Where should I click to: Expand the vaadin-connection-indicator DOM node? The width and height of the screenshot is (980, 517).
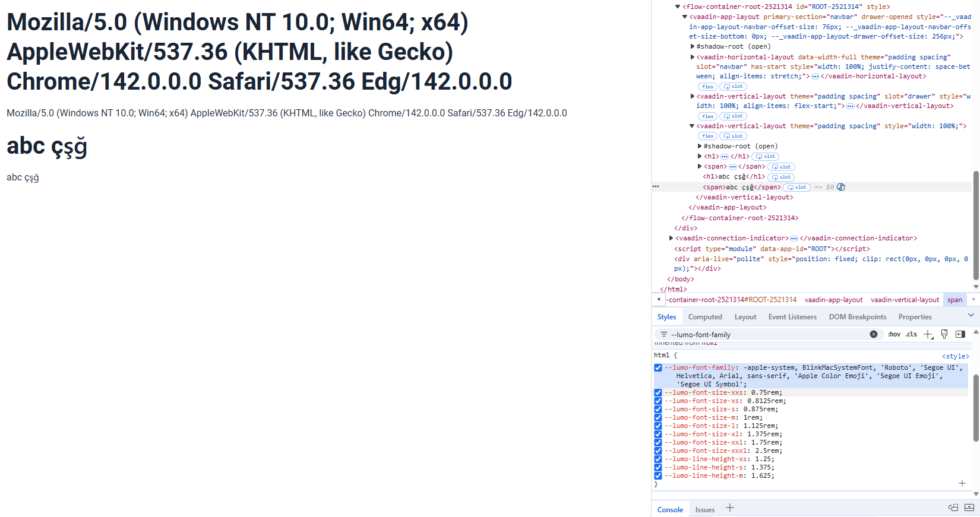(671, 238)
